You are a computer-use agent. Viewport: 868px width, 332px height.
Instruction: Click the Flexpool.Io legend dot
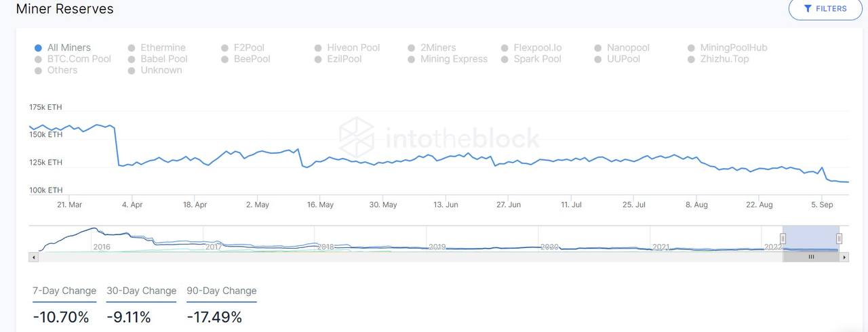505,48
